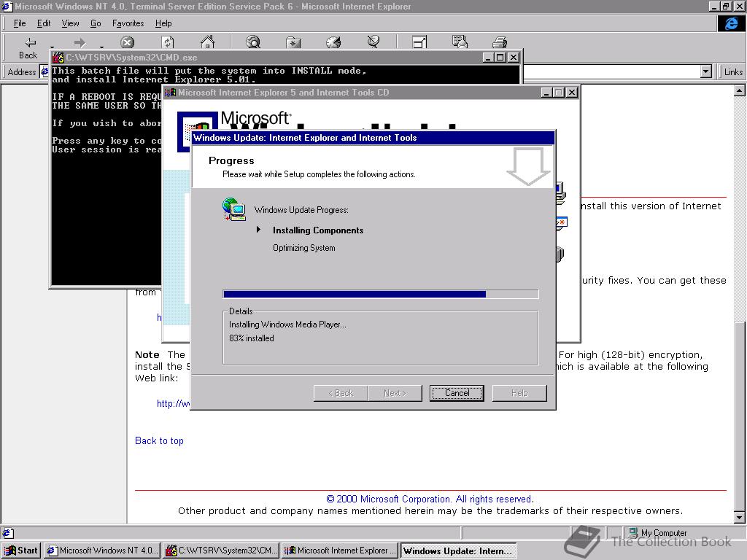Click the IE page scrollbar down arrow
The image size is (747, 560).
[739, 517]
